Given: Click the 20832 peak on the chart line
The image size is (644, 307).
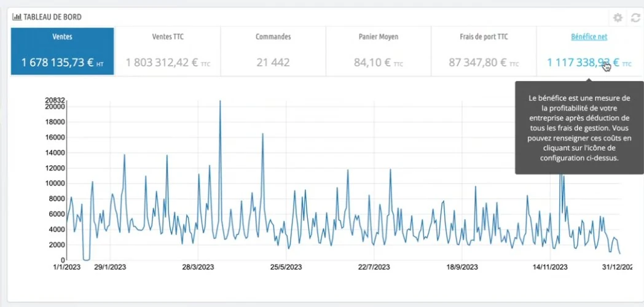Looking at the screenshot, I should click(220, 101).
